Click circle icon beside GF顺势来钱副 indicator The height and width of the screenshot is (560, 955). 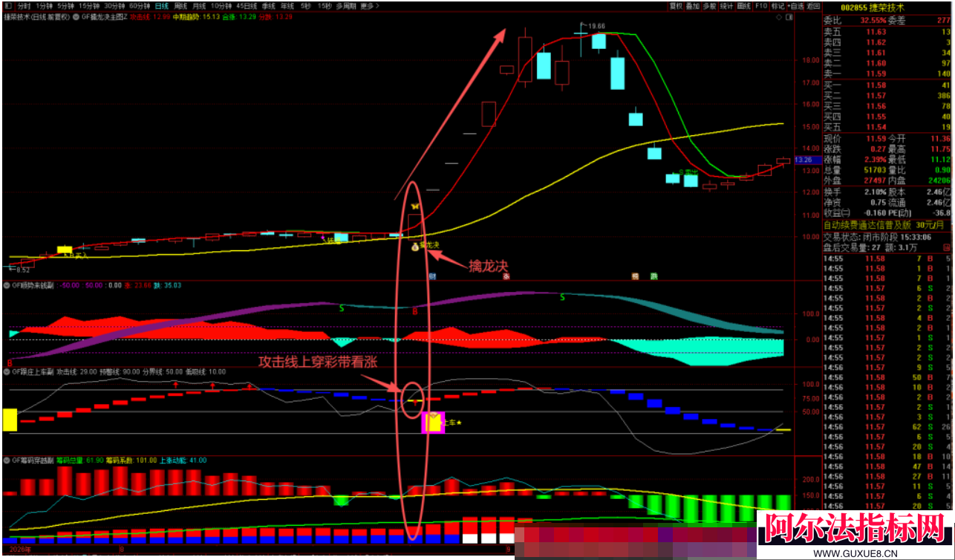coord(7,284)
